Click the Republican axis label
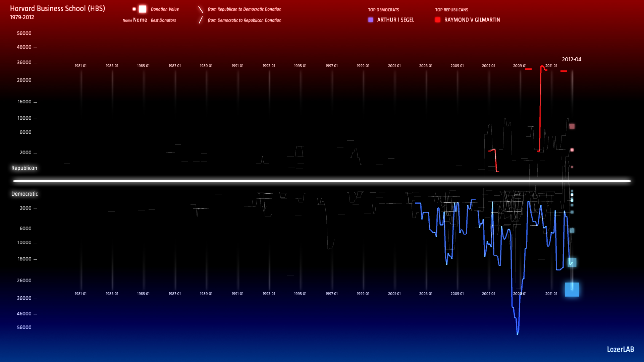This screenshot has width=644, height=362. click(24, 168)
